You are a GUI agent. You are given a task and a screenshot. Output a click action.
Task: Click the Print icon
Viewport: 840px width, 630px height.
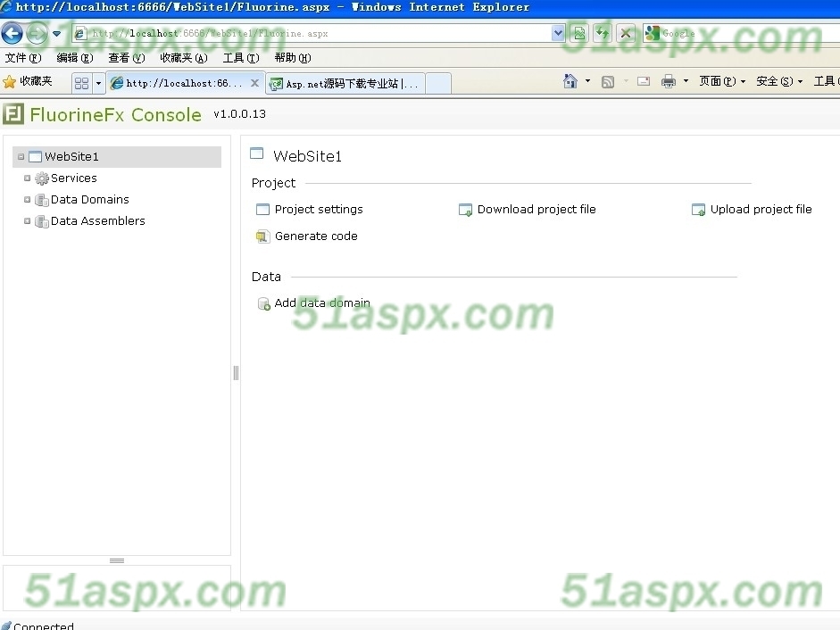click(x=669, y=81)
